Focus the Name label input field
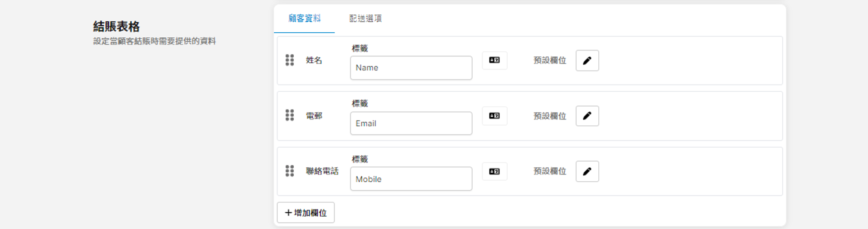This screenshot has height=229, width=868. pos(411,68)
